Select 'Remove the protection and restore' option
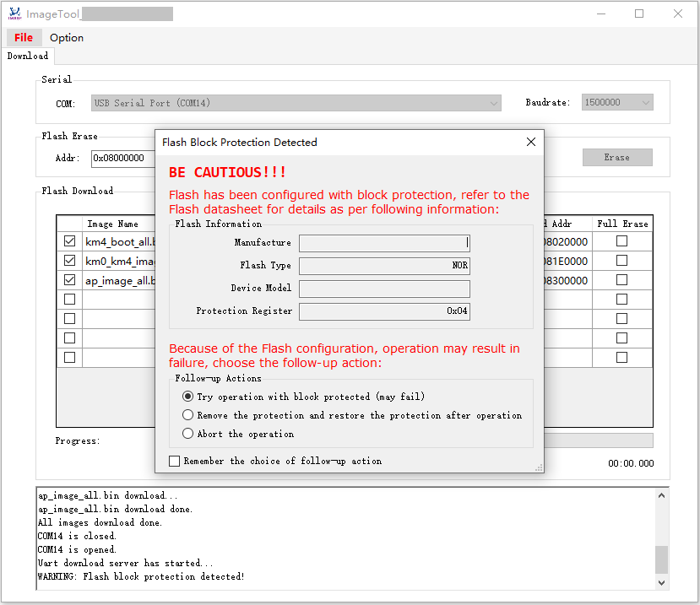Screen dimensions: 700x605 click(x=188, y=415)
